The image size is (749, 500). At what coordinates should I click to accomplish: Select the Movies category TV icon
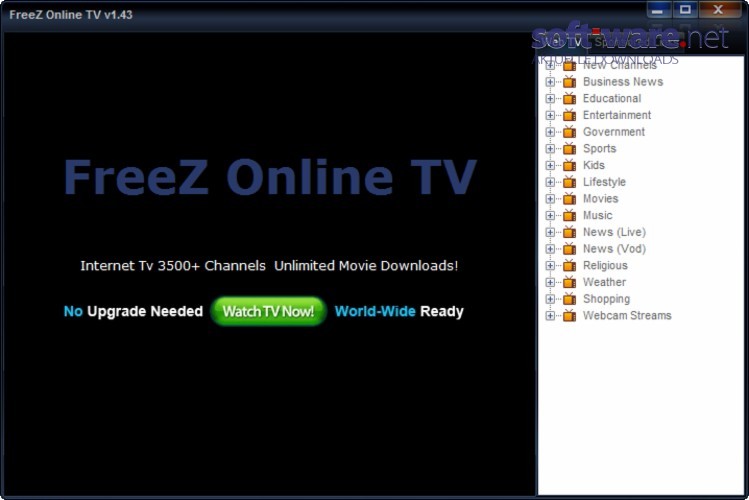coord(569,199)
